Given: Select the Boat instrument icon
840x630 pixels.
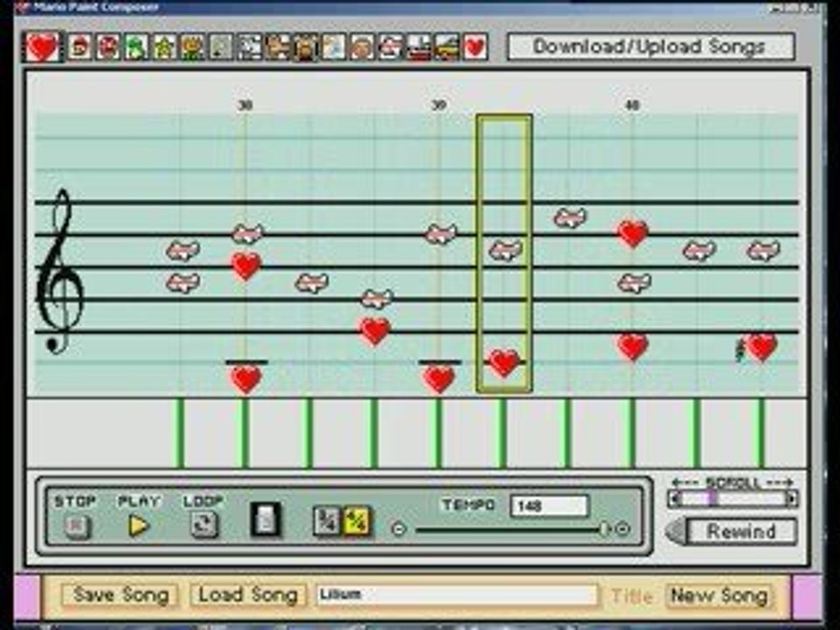Looking at the screenshot, I should pos(419,47).
